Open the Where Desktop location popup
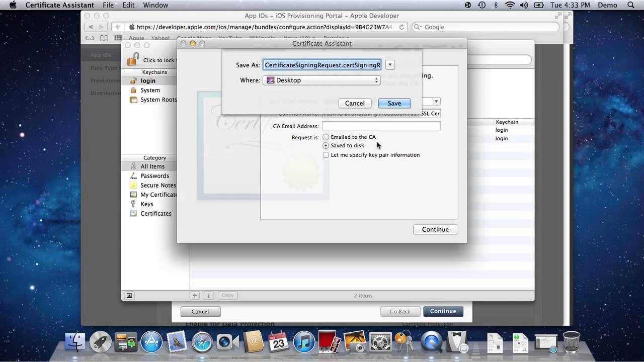Viewport: 644px width, 362px height. pyautogui.click(x=321, y=80)
